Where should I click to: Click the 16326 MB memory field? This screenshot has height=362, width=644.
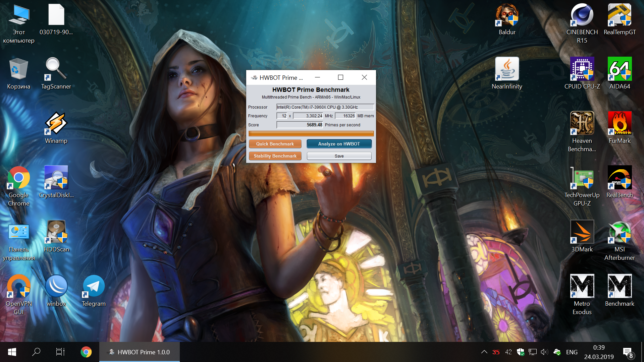(x=345, y=116)
